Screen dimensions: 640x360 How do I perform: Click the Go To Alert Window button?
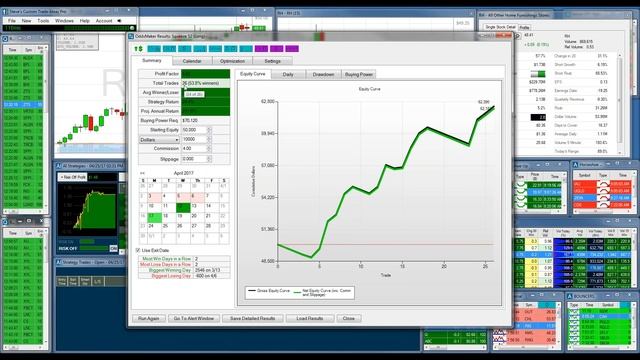(x=193, y=318)
